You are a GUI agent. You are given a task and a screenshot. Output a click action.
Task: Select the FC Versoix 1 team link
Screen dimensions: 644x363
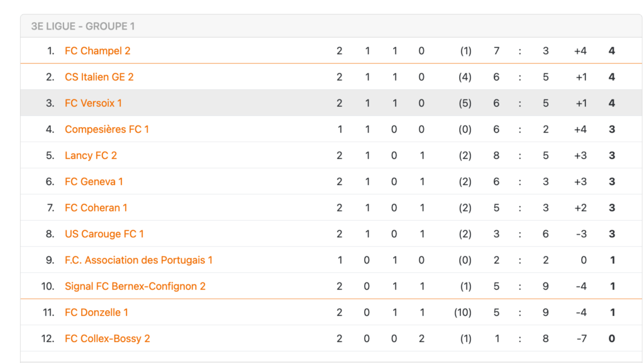pyautogui.click(x=93, y=103)
